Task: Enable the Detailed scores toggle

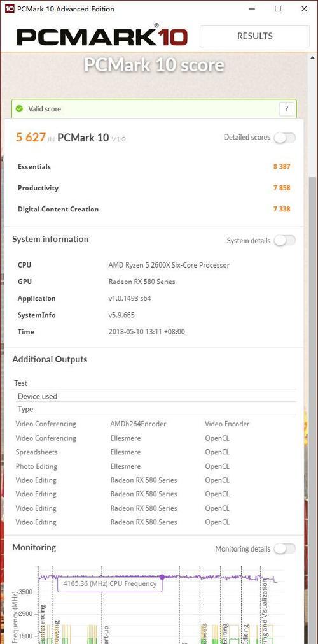Action: pos(285,138)
